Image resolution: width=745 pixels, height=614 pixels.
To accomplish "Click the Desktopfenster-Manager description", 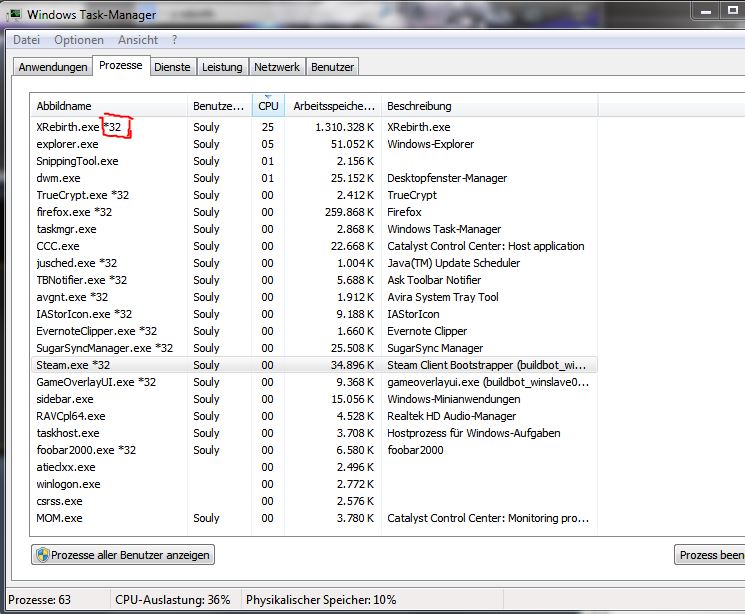I will [447, 178].
